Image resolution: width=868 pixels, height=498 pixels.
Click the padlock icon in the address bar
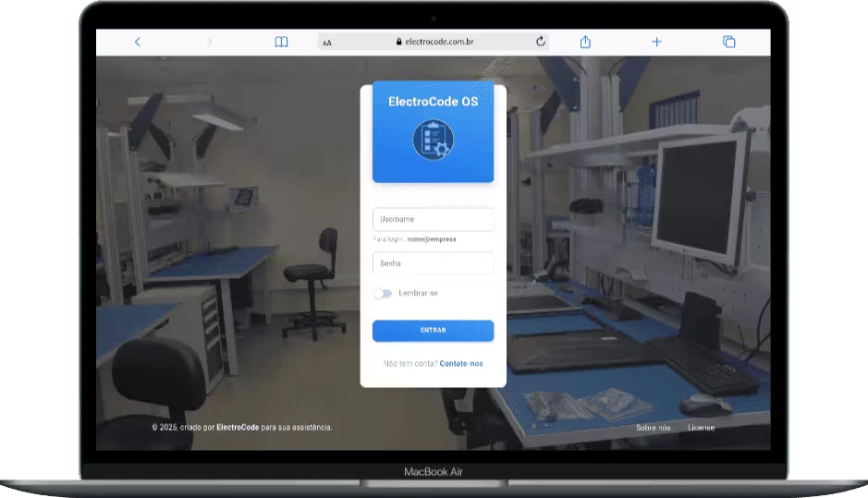point(398,42)
